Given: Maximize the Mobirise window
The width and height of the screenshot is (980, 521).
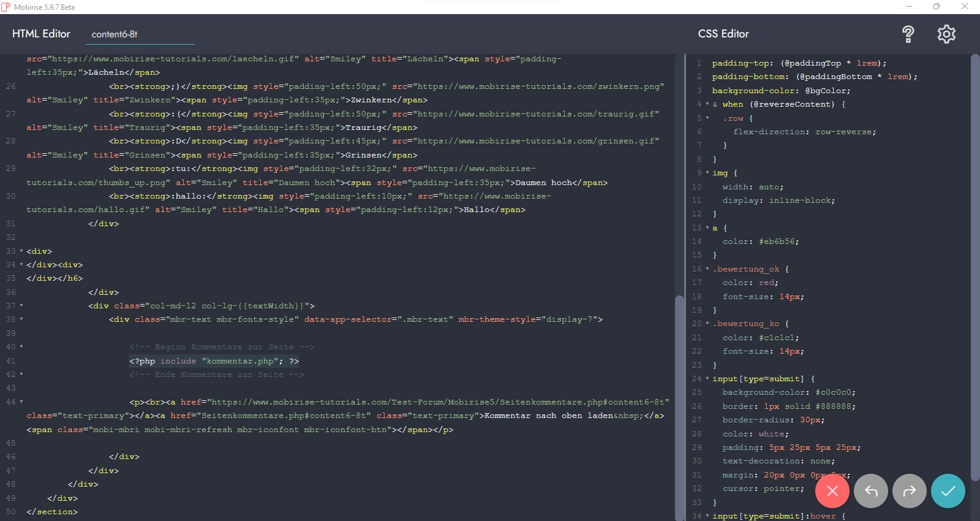Looking at the screenshot, I should click(x=936, y=7).
